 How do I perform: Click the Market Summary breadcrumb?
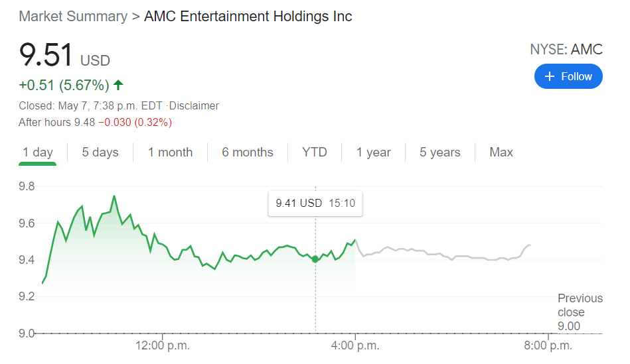click(x=73, y=17)
